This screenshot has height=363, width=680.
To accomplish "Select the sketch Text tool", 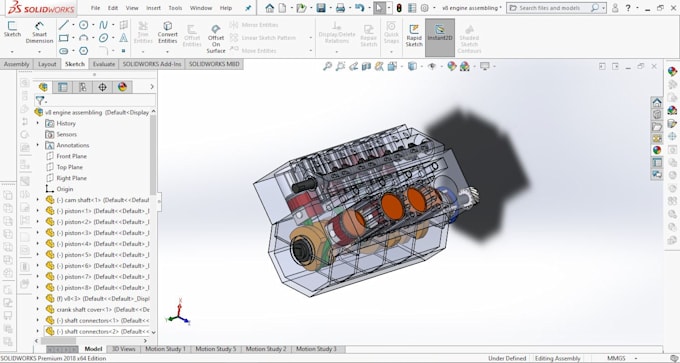I will [x=124, y=38].
